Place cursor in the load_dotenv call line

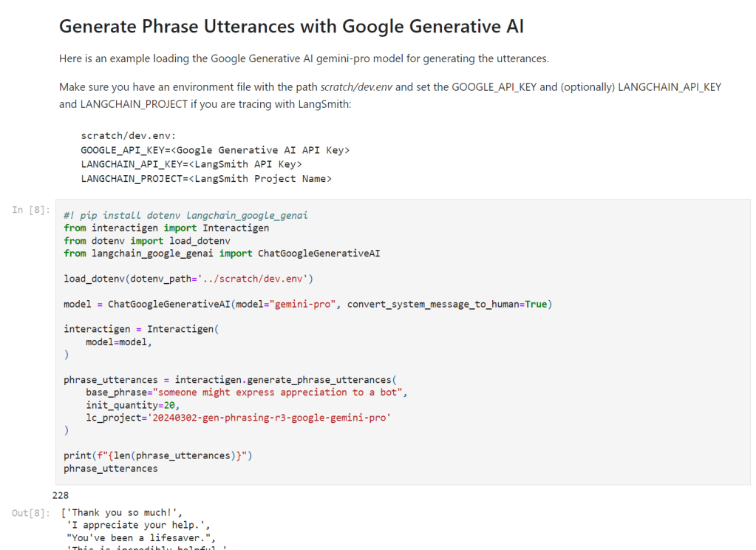point(188,279)
